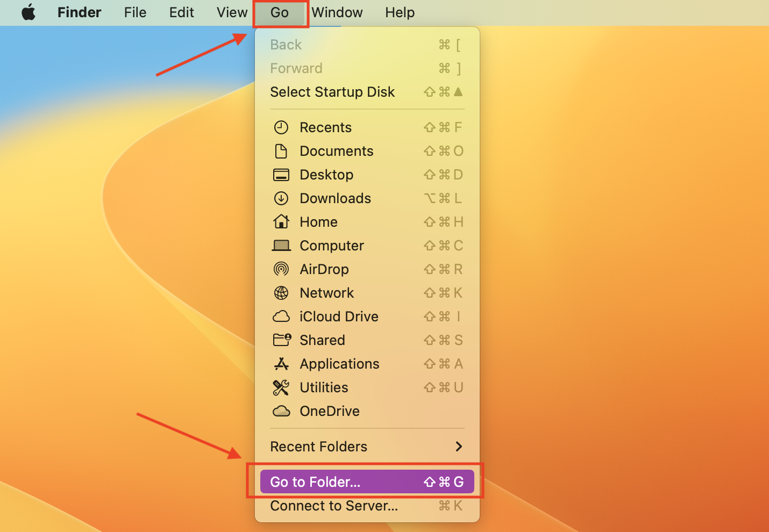Click the Documents page icon
The width and height of the screenshot is (769, 532).
click(x=281, y=151)
